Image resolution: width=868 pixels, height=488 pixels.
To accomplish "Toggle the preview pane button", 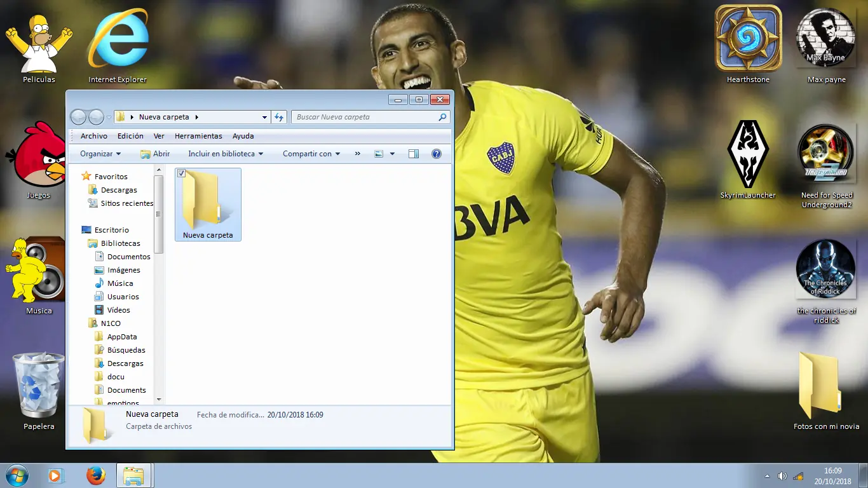I will tap(414, 154).
